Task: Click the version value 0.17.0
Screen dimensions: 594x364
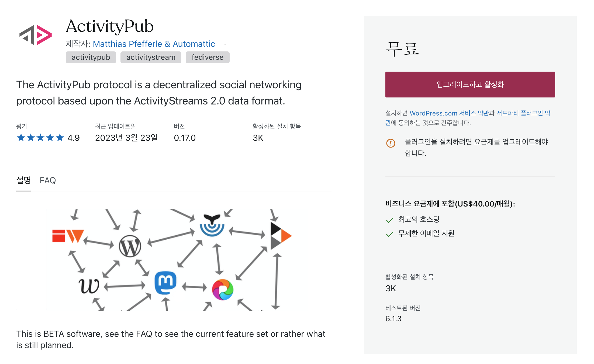Action: coord(185,138)
